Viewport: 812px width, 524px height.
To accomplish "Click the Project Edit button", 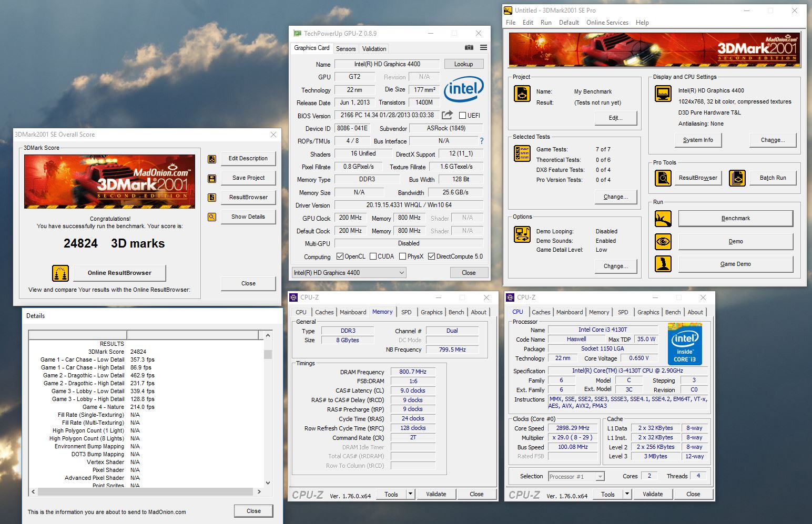I will point(615,118).
